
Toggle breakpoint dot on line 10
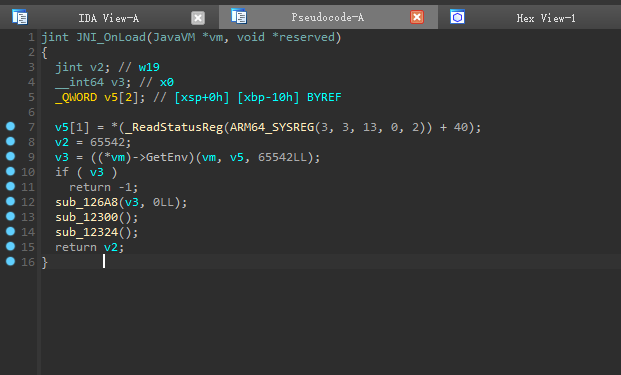pos(10,171)
